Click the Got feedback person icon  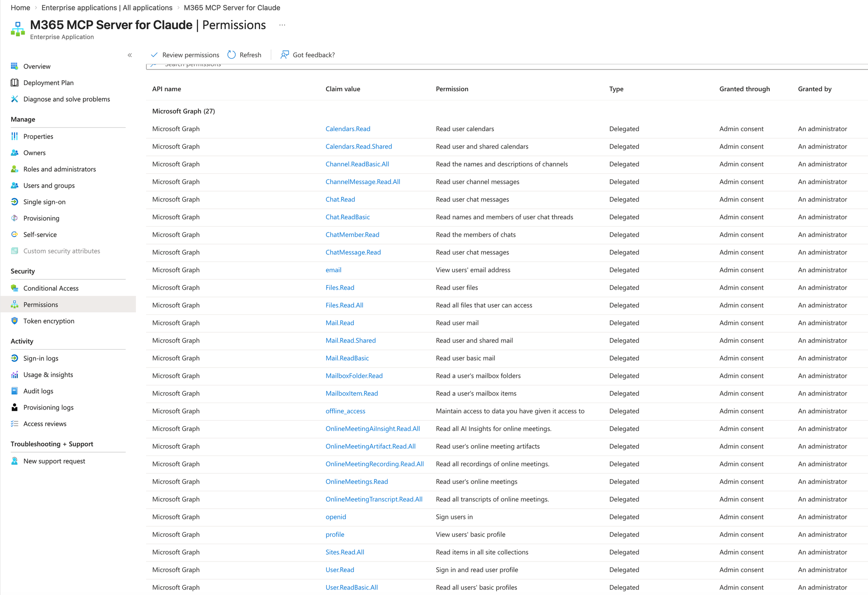pyautogui.click(x=285, y=55)
